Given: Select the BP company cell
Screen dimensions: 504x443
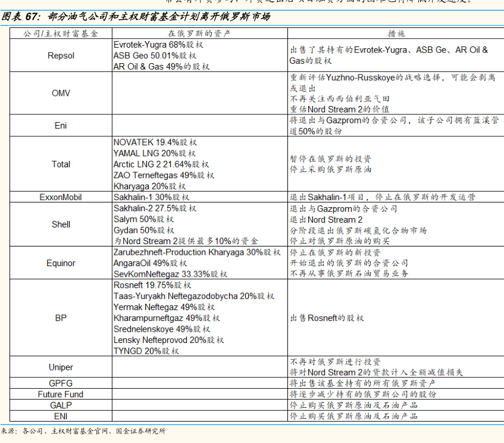Looking at the screenshot, I should 61,318.
